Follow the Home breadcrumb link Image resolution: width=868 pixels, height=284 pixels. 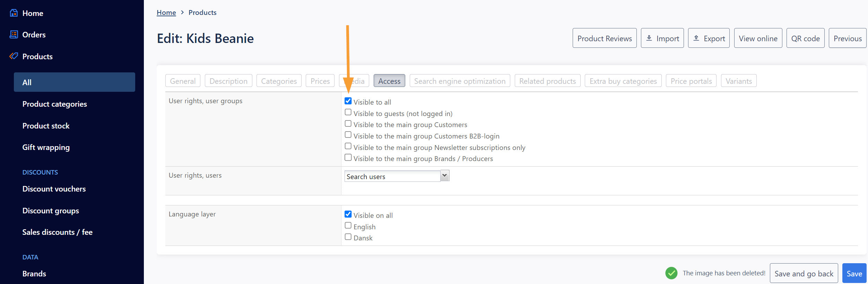(x=166, y=12)
